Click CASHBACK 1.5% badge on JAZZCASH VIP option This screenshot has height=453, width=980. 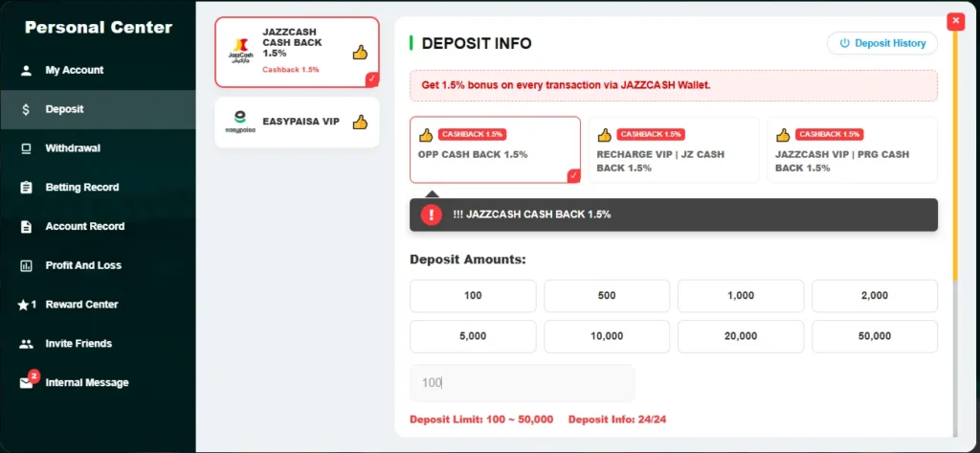[x=830, y=134]
